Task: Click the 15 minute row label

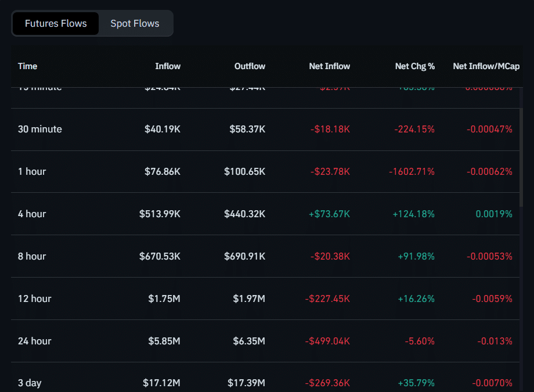Action: point(39,87)
